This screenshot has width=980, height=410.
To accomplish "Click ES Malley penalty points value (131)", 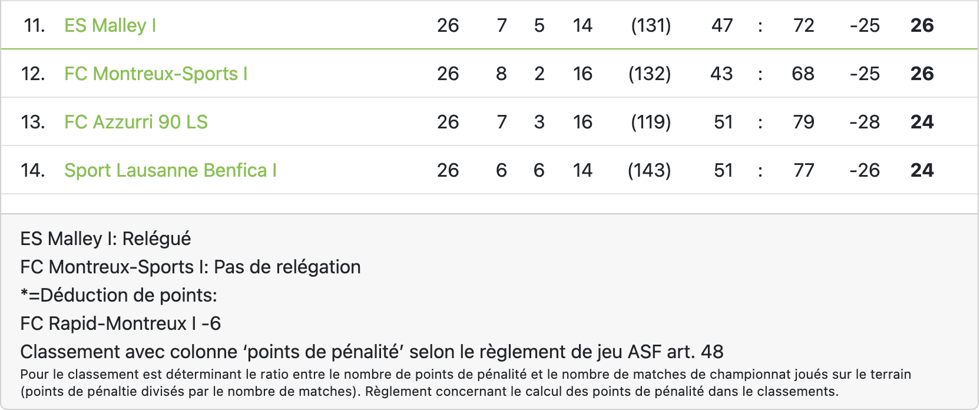I will pos(651,25).
